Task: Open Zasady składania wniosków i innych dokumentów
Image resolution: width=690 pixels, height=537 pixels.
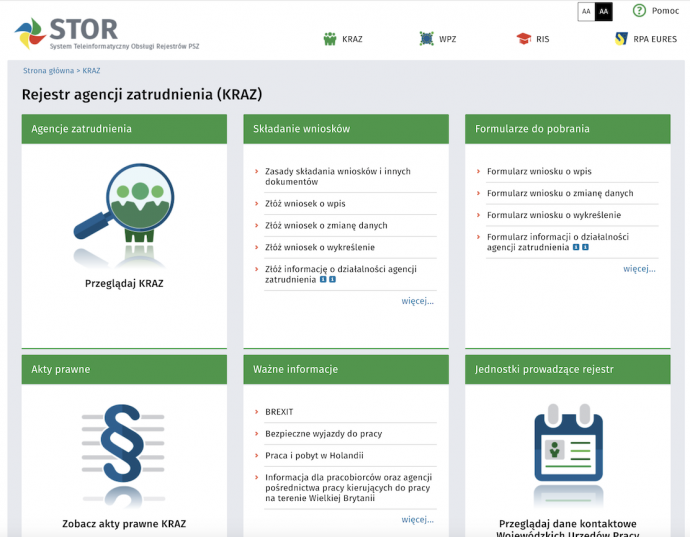Action: (x=338, y=177)
